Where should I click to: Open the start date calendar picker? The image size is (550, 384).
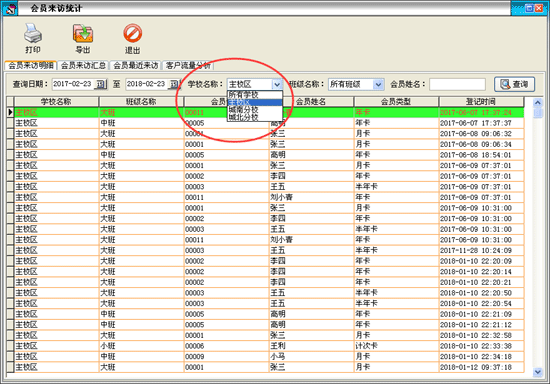point(100,84)
